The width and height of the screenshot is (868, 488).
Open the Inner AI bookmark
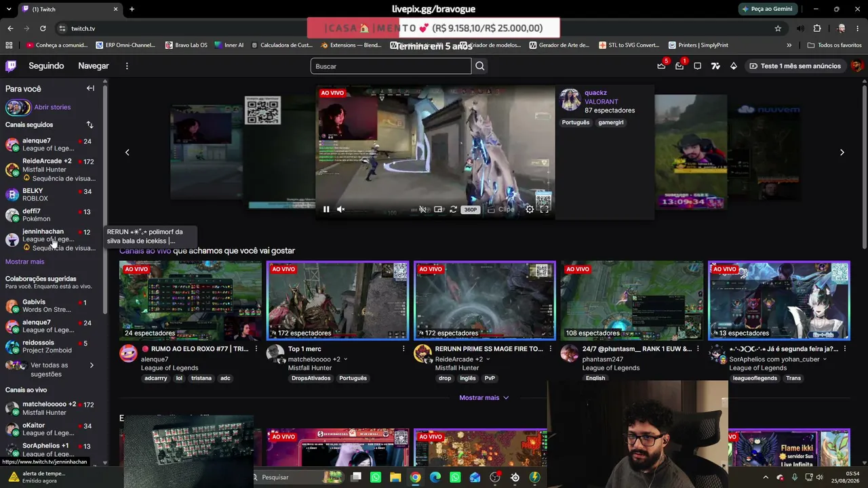(229, 45)
